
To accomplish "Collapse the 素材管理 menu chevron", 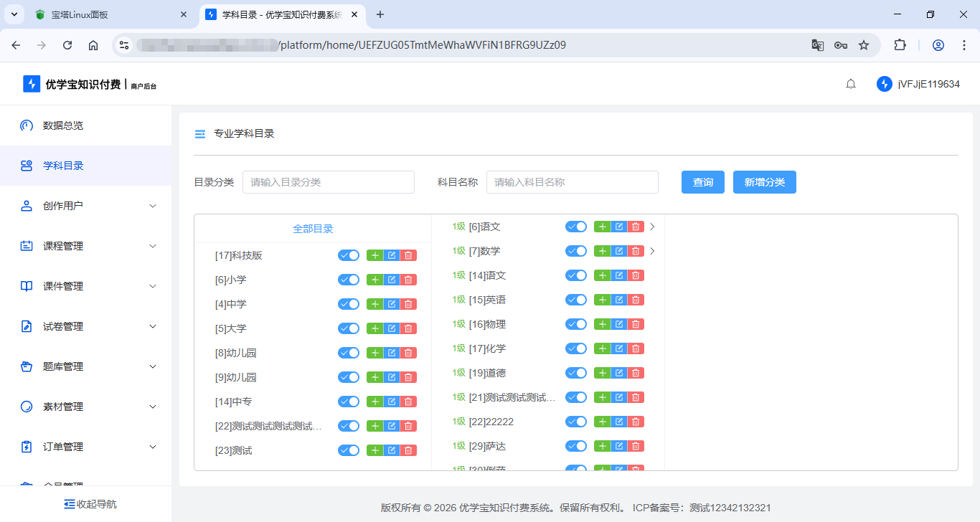I will click(x=152, y=406).
